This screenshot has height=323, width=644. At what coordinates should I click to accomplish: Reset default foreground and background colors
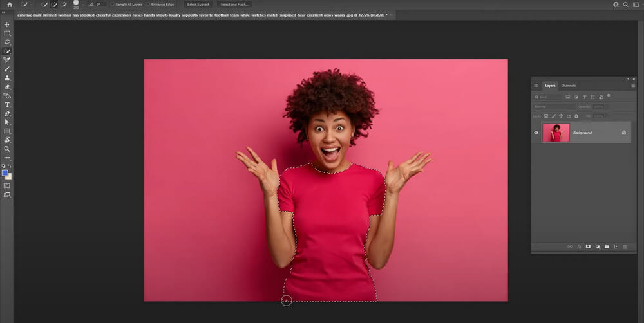(4, 166)
